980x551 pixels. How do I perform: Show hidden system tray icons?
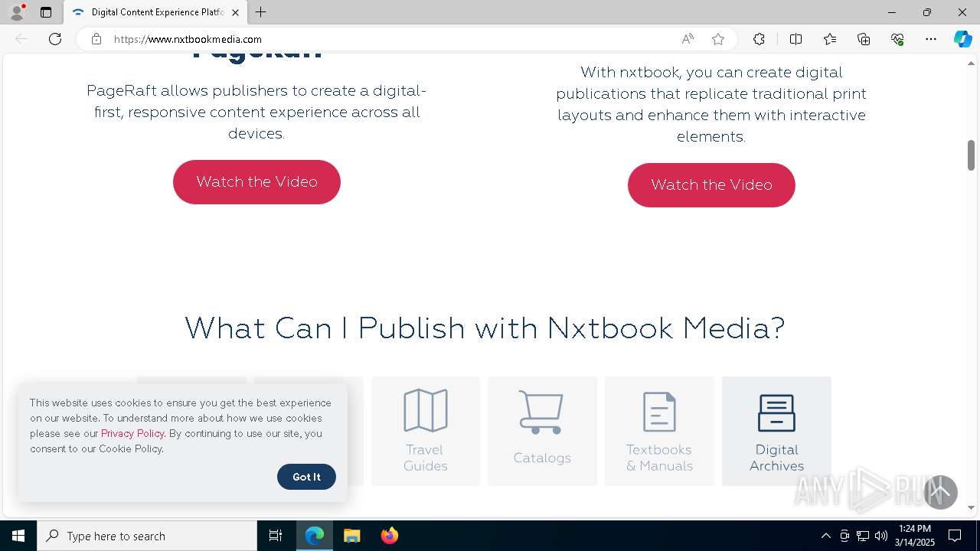[x=825, y=536]
